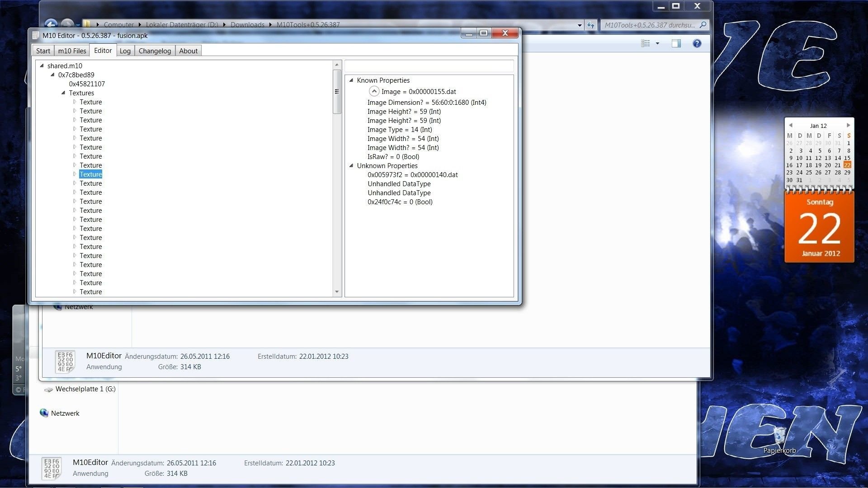Viewport: 868px width, 488px height.
Task: Refresh the Explorer address bar
Action: pyautogui.click(x=591, y=25)
